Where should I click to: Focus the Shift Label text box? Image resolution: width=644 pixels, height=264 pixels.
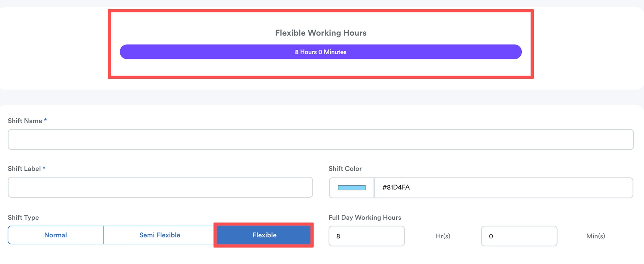click(x=160, y=187)
